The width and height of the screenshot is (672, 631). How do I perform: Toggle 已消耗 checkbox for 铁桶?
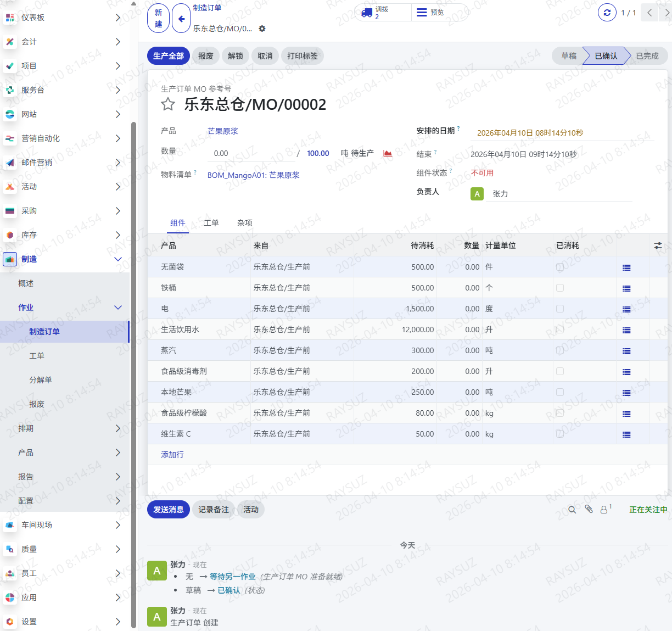pos(560,288)
